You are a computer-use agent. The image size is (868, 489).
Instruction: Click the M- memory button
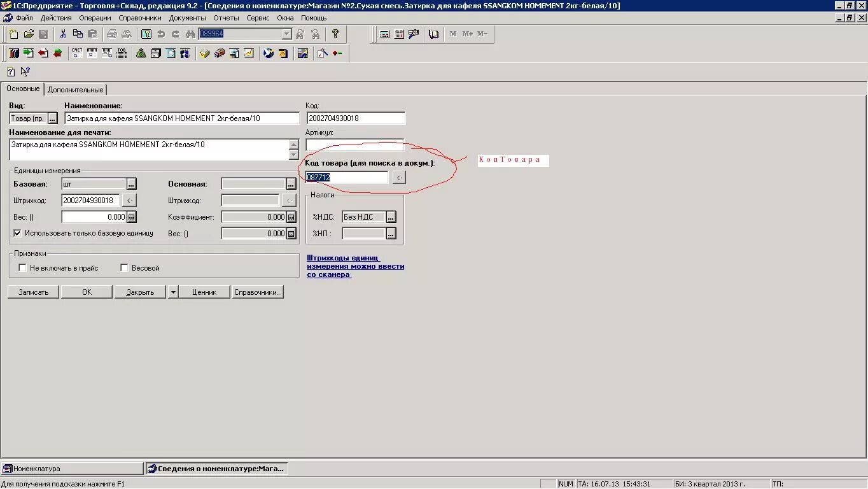(x=482, y=34)
